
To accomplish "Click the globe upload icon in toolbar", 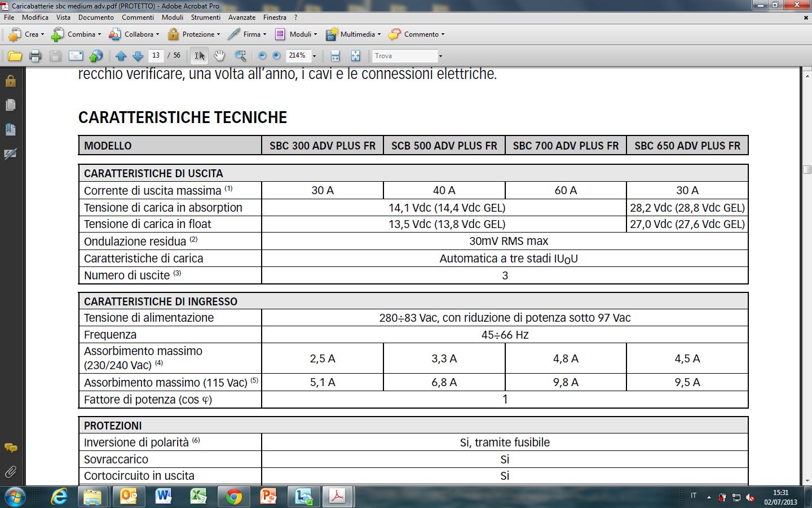I will [x=96, y=56].
